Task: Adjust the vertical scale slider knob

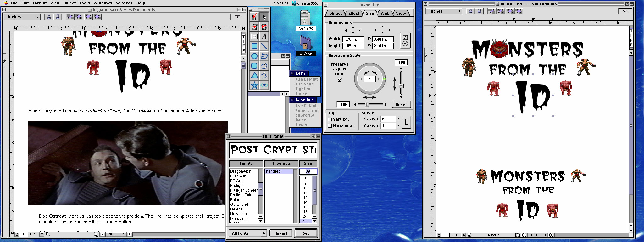Action: tap(401, 86)
